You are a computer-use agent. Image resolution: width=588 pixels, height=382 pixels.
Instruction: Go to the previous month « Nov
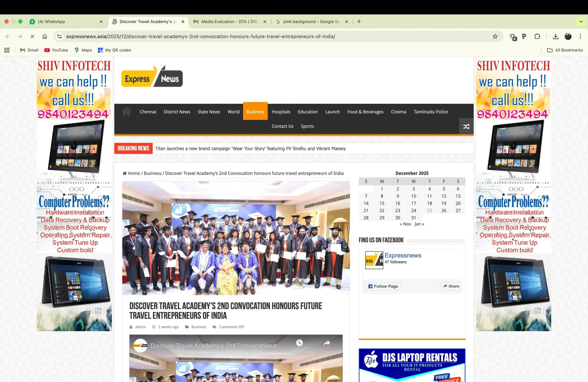click(405, 224)
